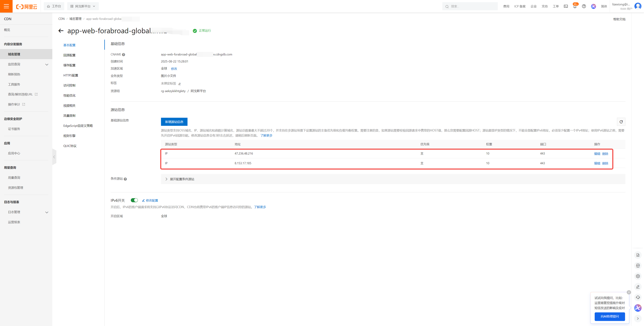Viewport: 644px width, 326px height.
Task: Click the edit pencil next to 未绑定标签
Action: 180,84
